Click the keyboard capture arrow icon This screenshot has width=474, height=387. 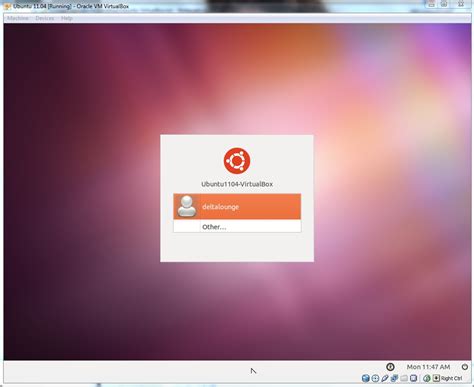coord(436,378)
